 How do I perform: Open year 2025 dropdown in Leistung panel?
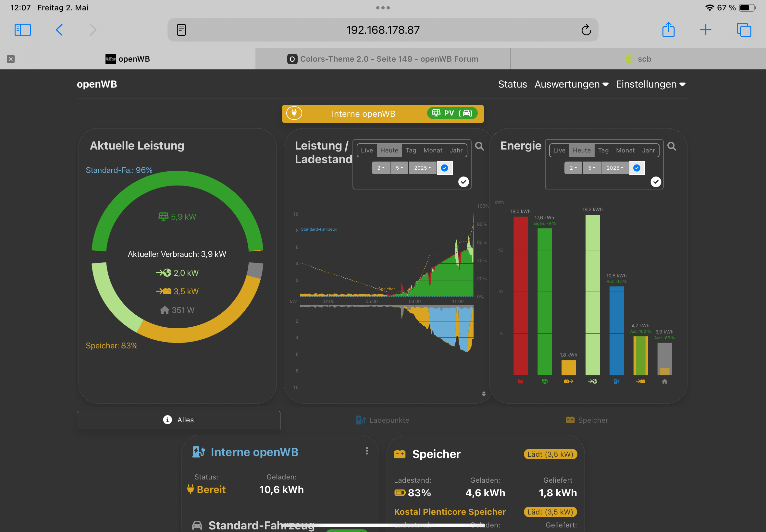tap(422, 168)
